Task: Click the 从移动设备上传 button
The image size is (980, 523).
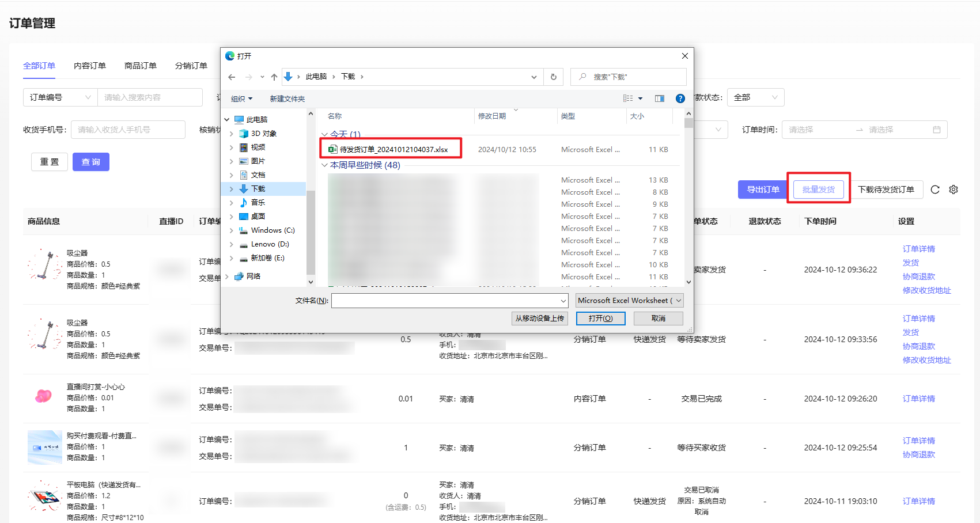Action: pos(539,319)
